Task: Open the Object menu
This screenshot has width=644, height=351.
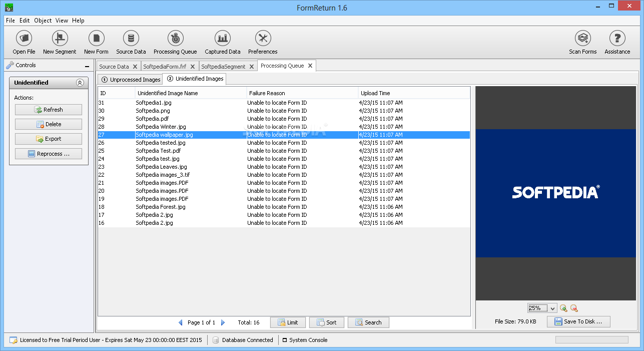Action: coord(43,21)
